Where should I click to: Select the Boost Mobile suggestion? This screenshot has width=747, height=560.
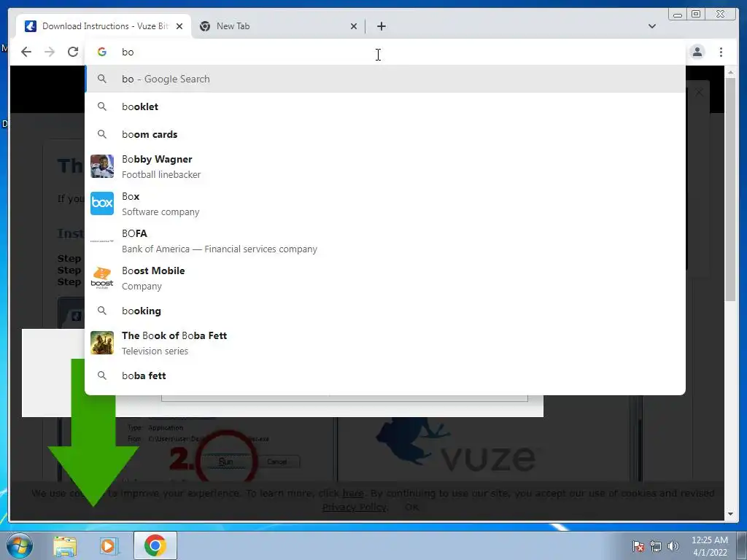click(x=385, y=278)
